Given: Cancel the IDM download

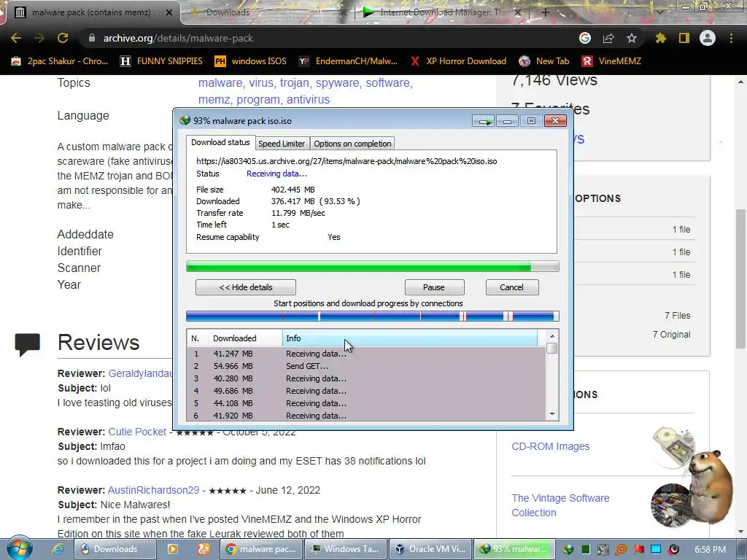Looking at the screenshot, I should pos(511,287).
